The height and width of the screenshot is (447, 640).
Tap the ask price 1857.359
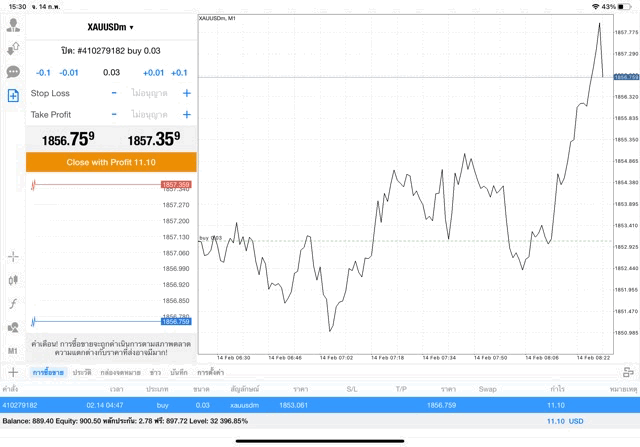[x=154, y=139]
